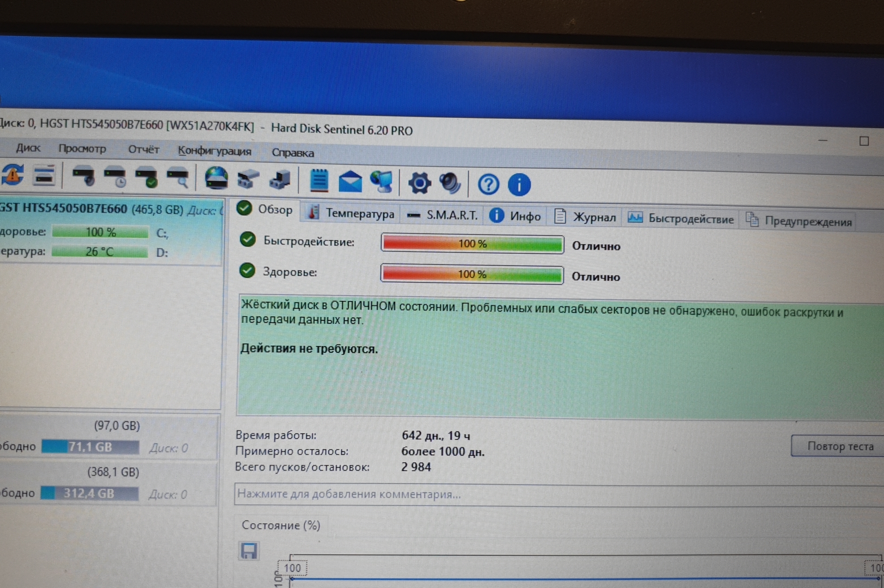Click the (368,1 GB) partition entry

[x=113, y=472]
